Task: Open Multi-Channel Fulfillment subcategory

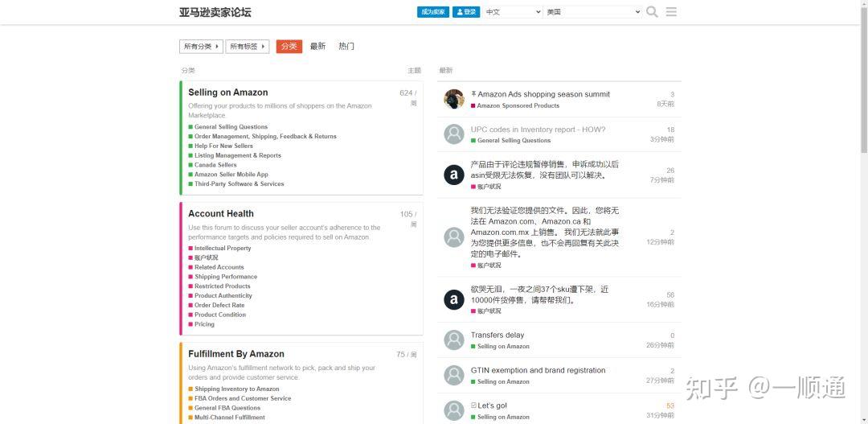Action: (229, 418)
